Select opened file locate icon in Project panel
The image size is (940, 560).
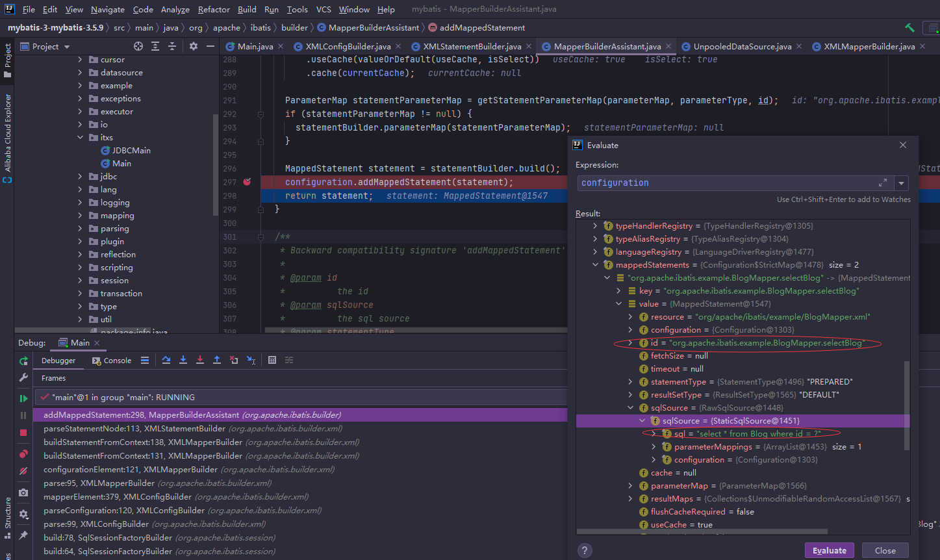click(x=138, y=46)
